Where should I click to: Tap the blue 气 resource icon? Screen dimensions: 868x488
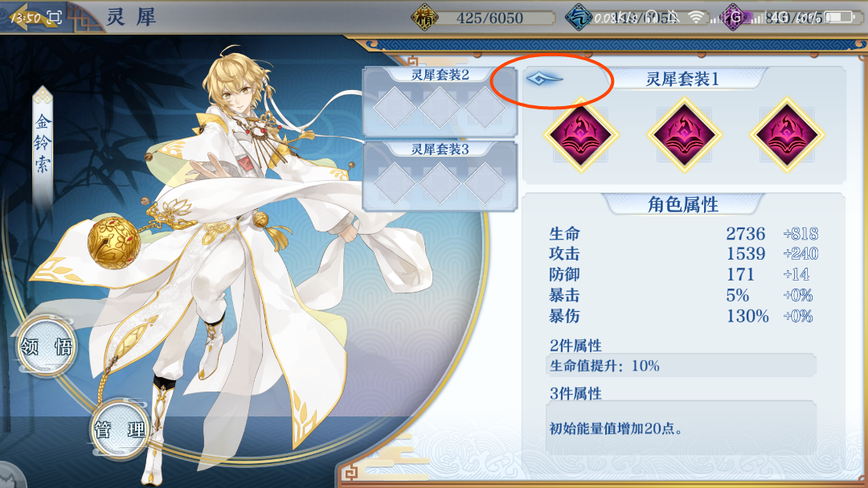[579, 17]
